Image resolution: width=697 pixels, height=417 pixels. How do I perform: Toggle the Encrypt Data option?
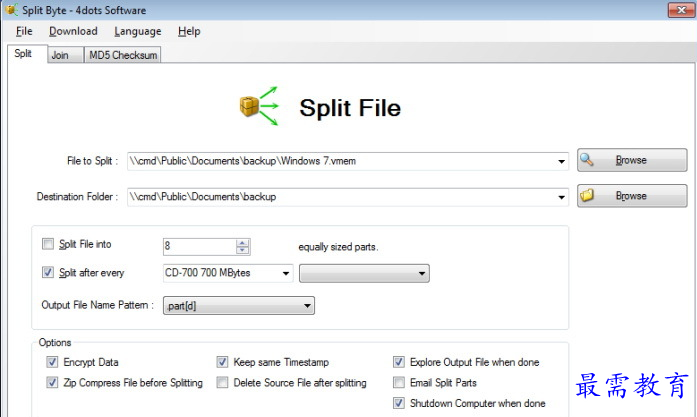click(x=52, y=362)
